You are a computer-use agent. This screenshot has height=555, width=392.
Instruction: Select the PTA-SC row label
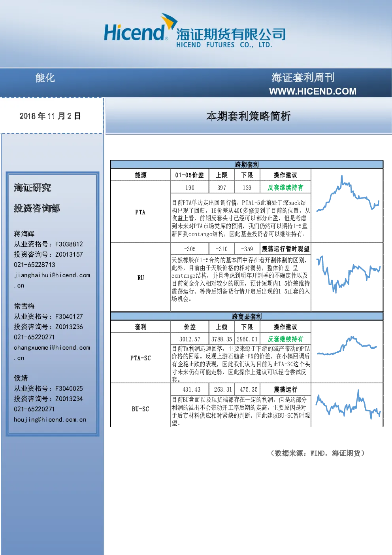coord(141,358)
